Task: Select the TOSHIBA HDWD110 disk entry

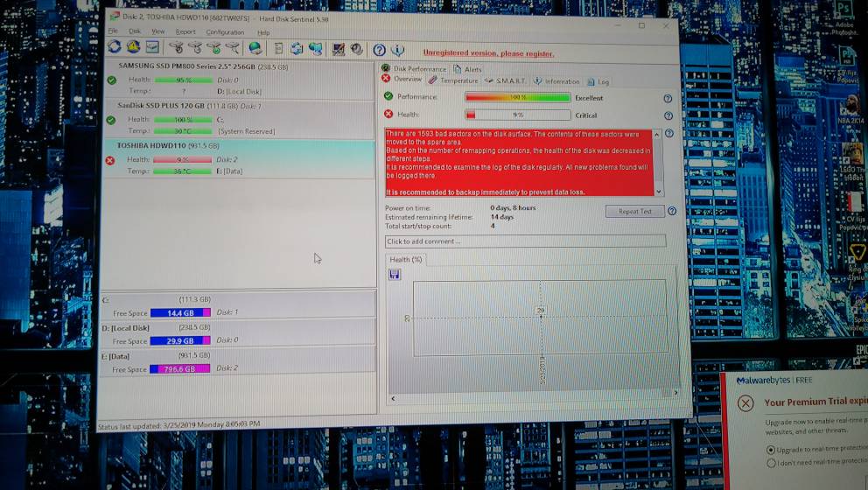Action: point(239,159)
